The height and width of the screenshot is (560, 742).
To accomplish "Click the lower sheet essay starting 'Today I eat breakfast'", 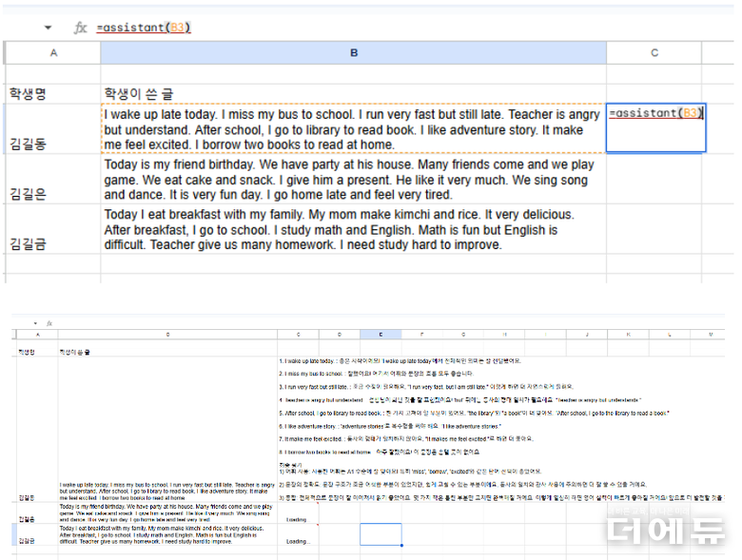I will pos(167,534).
